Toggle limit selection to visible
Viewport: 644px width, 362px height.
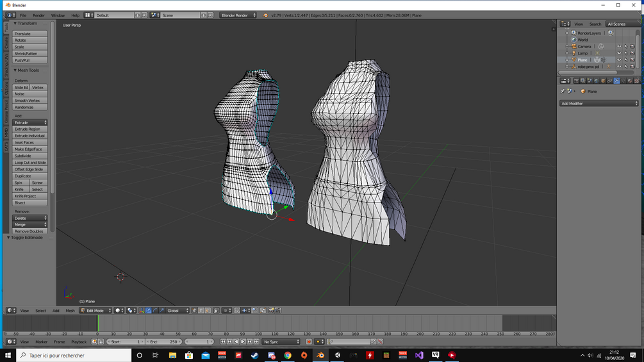pos(216,311)
